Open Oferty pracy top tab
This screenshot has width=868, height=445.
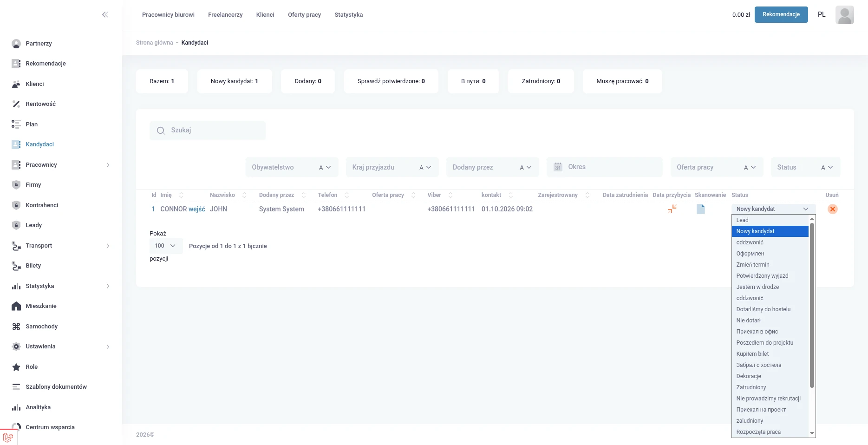(304, 15)
